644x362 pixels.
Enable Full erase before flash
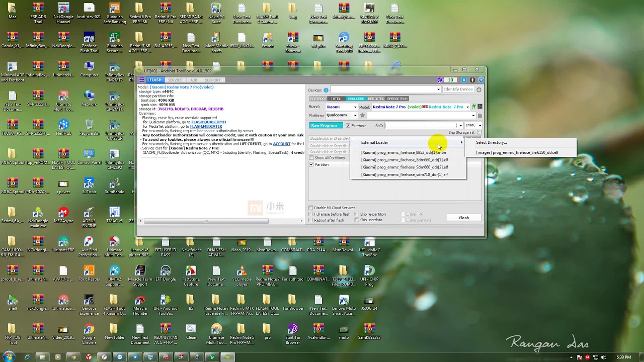coord(311,214)
